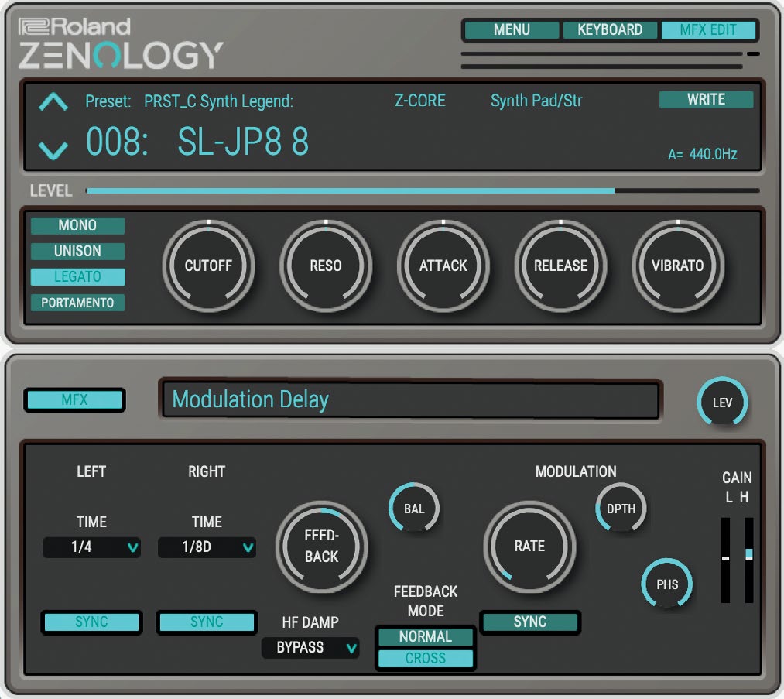
Task: Set feedback mode to NORMAL
Action: [426, 636]
